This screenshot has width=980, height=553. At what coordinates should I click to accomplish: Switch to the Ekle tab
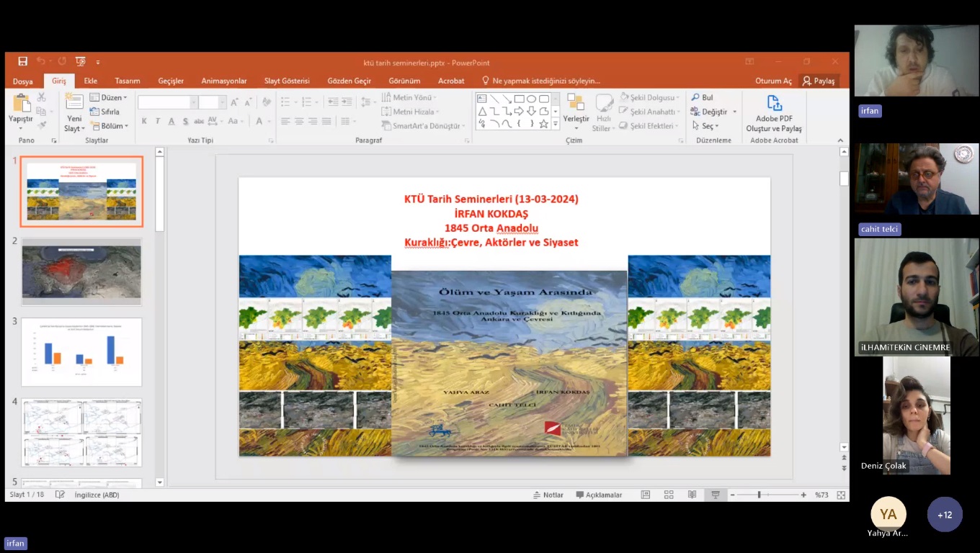[91, 81]
